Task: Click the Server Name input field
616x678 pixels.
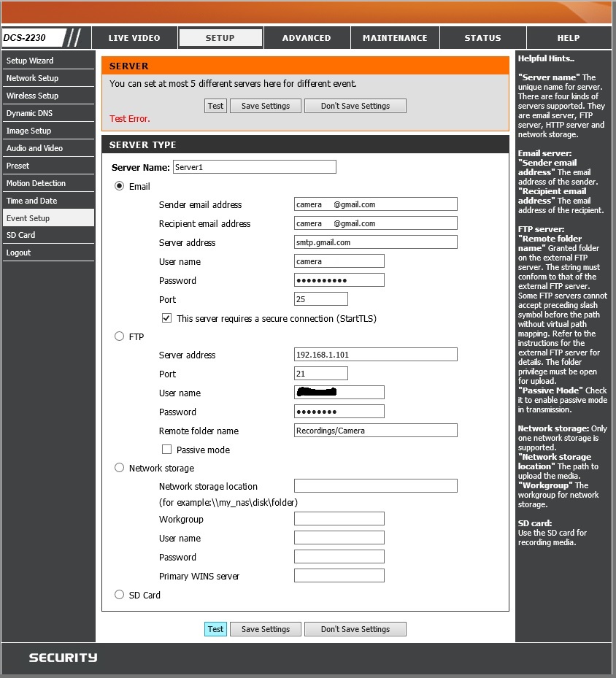Action: 254,167
